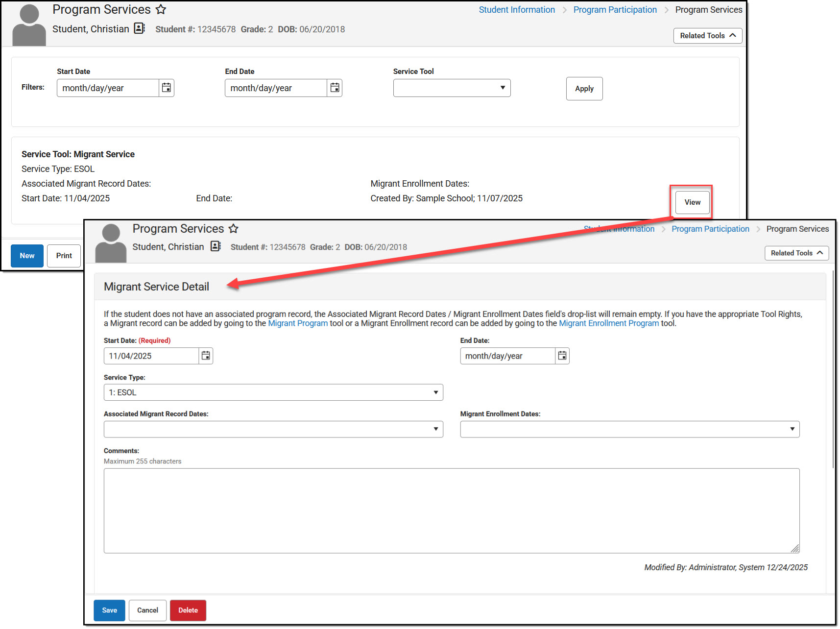Collapse Related Tools in the detail view
Screen dimensions: 840x629
(796, 253)
